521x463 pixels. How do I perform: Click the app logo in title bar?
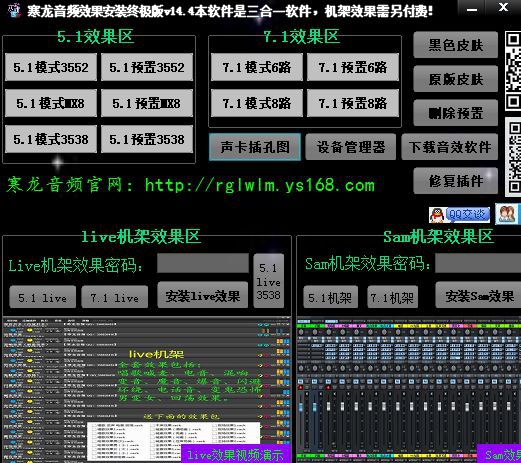point(14,10)
